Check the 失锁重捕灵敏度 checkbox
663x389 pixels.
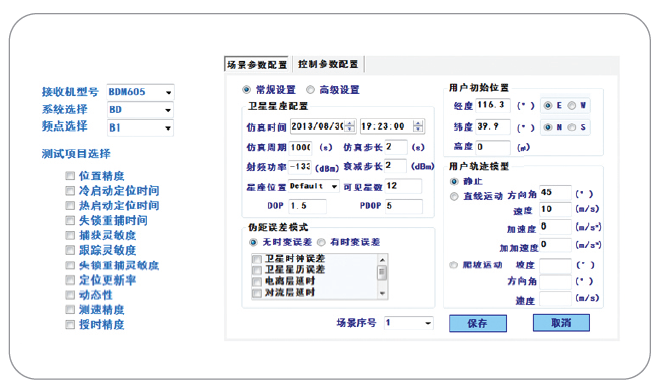click(x=70, y=265)
